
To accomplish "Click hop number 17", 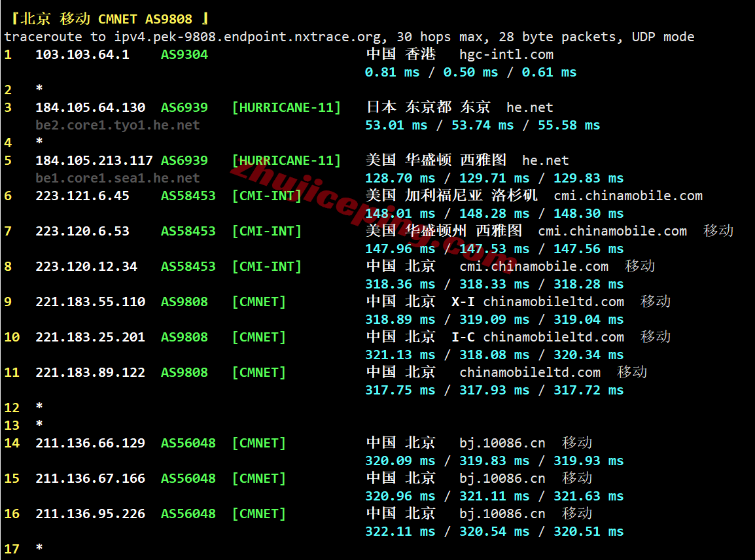I will (12, 549).
